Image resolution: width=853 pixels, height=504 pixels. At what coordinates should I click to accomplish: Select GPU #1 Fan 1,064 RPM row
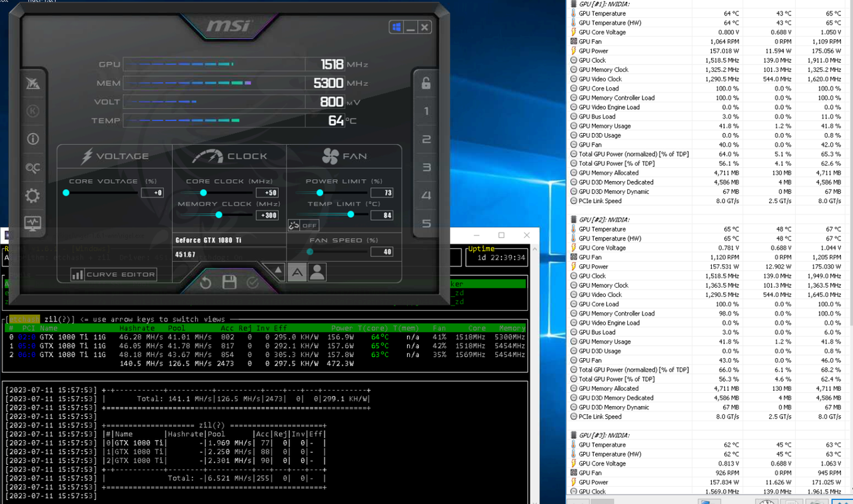point(710,41)
